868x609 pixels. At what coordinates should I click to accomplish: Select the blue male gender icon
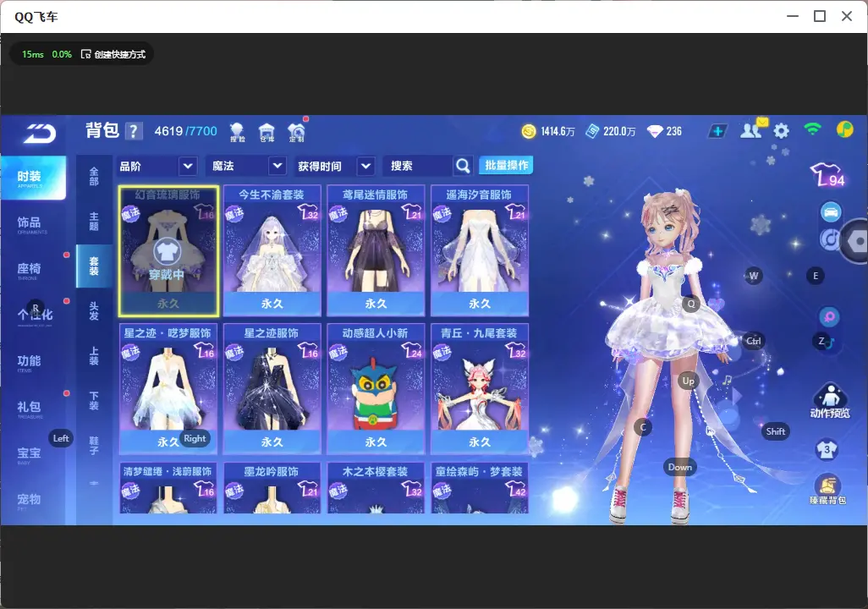(829, 343)
